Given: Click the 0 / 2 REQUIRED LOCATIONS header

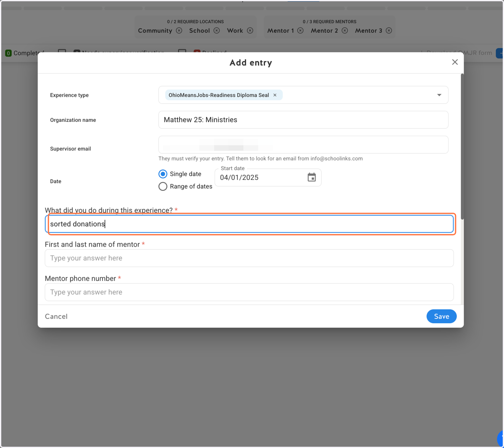Looking at the screenshot, I should coord(195,21).
